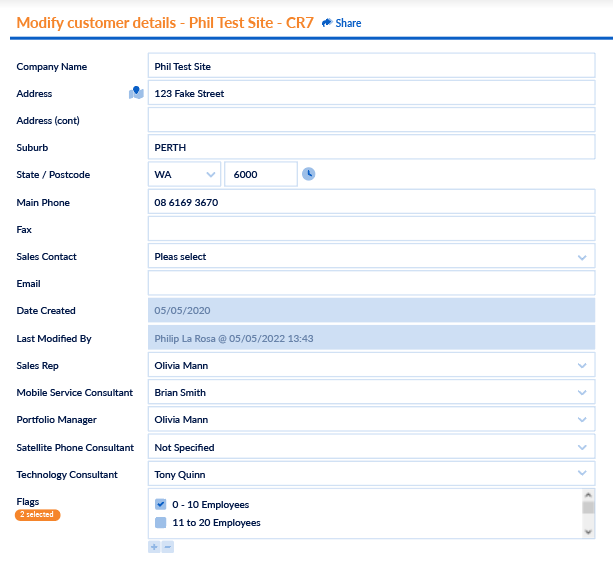Click the Flags list scrollbar thumb
613x563 pixels.
tap(588, 507)
